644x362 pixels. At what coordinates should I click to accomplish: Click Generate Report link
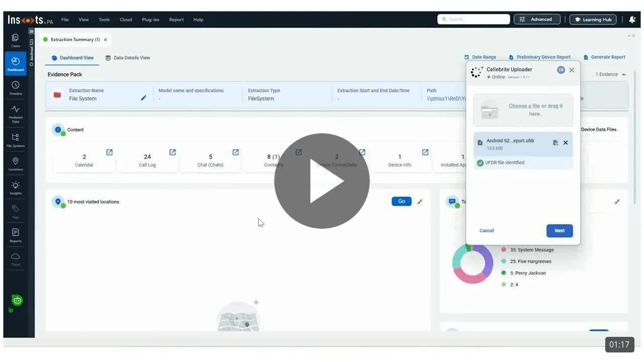[x=604, y=57]
